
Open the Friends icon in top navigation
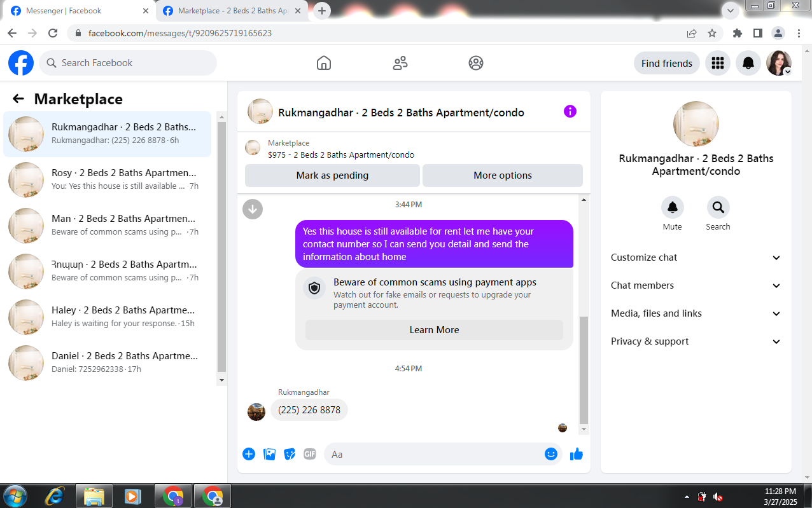point(400,63)
